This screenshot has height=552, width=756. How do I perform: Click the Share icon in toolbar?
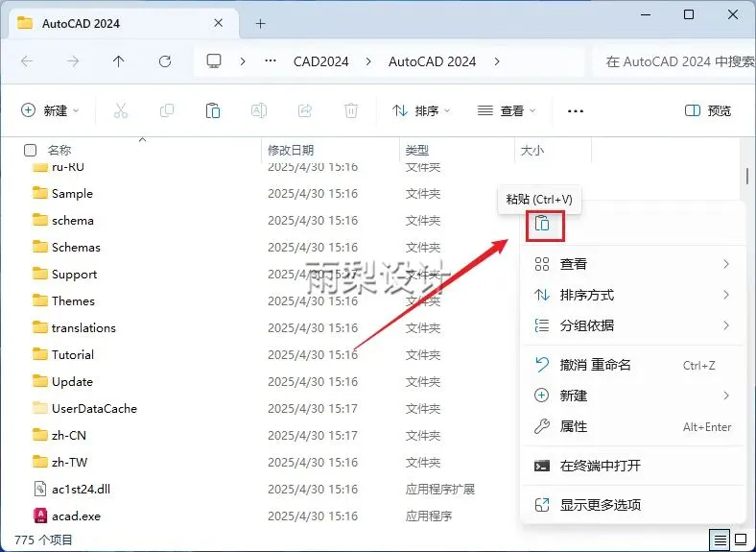pyautogui.click(x=305, y=110)
